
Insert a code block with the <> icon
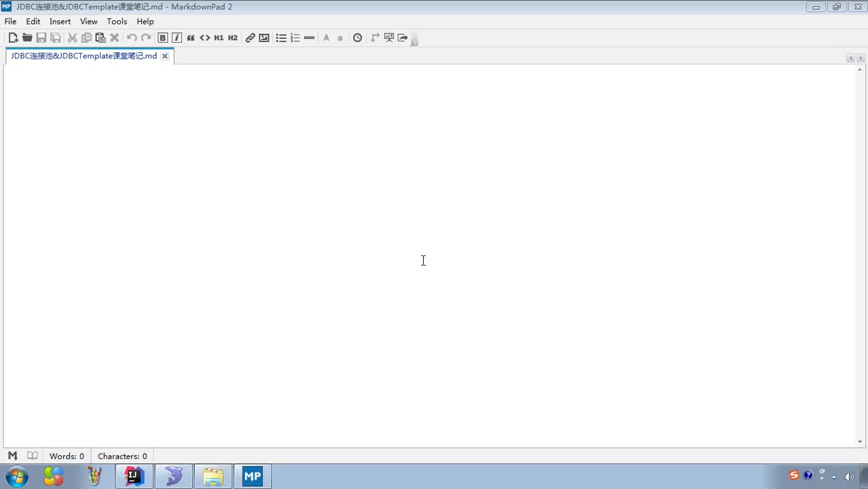click(x=204, y=38)
